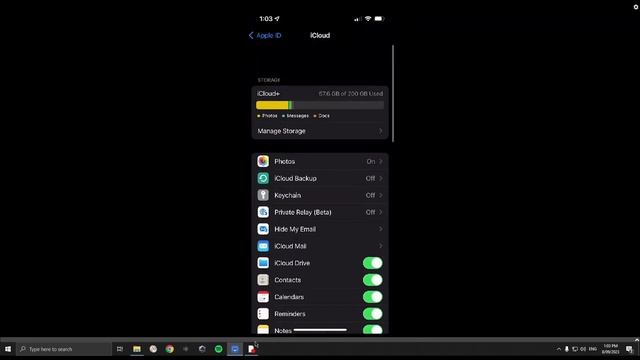Click the Wi-Fi status icon on phone
640x360 pixels.
pos(368,19)
